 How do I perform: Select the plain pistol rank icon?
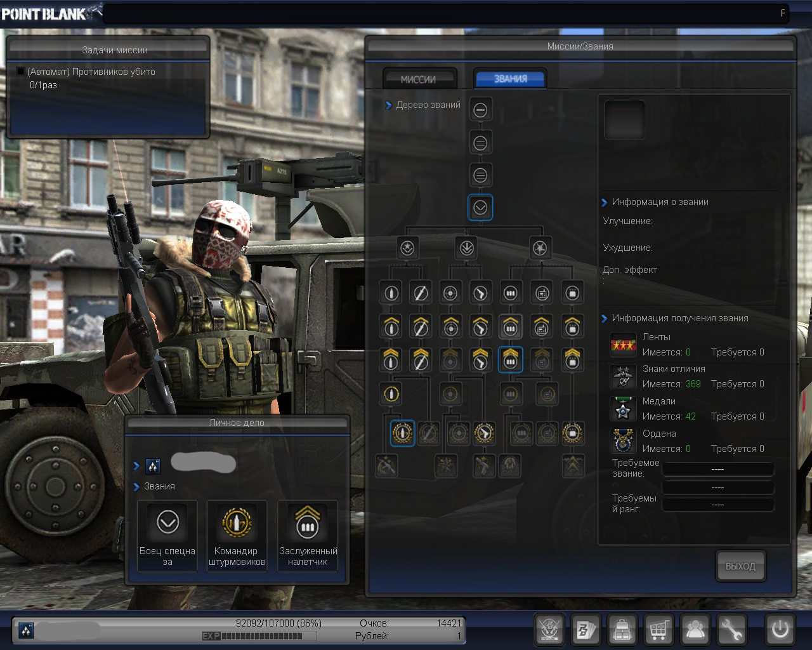(x=480, y=293)
